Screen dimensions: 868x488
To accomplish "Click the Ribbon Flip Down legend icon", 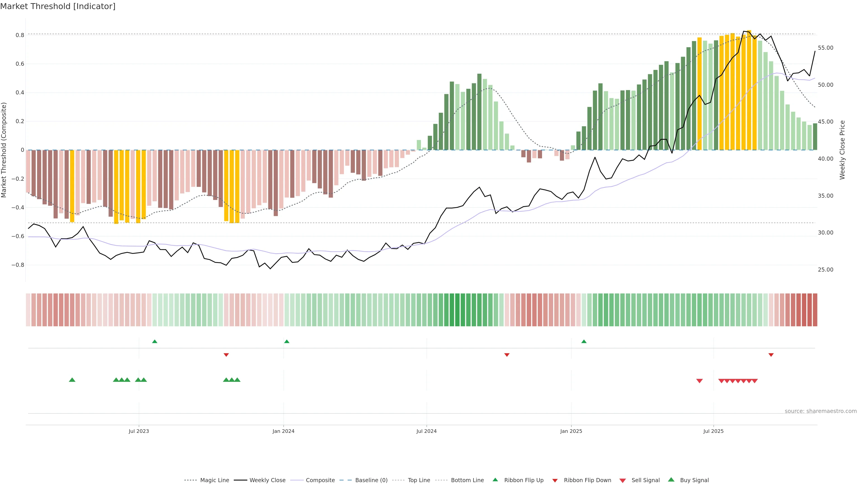I will 555,481.
